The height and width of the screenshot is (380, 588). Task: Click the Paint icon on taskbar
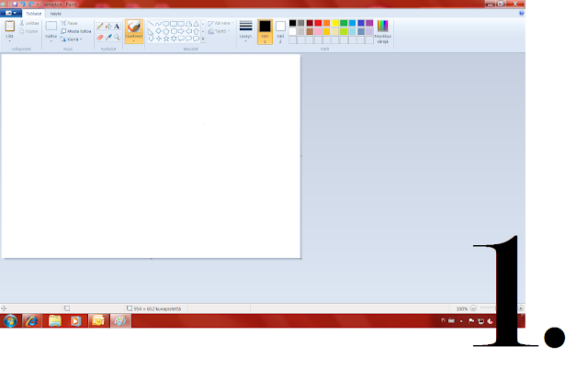coord(120,321)
